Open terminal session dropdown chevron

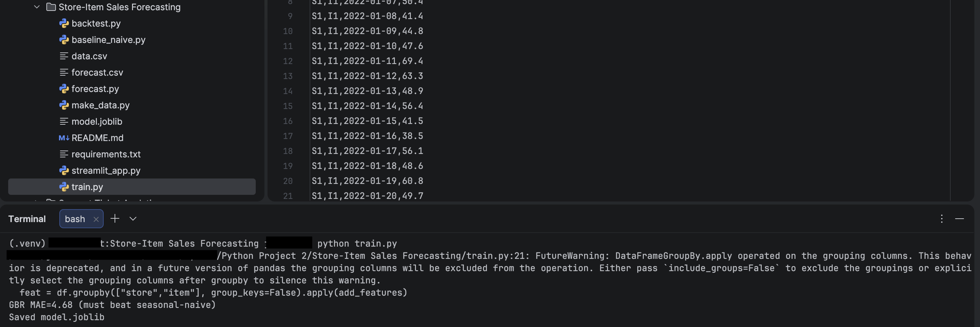pos(133,219)
